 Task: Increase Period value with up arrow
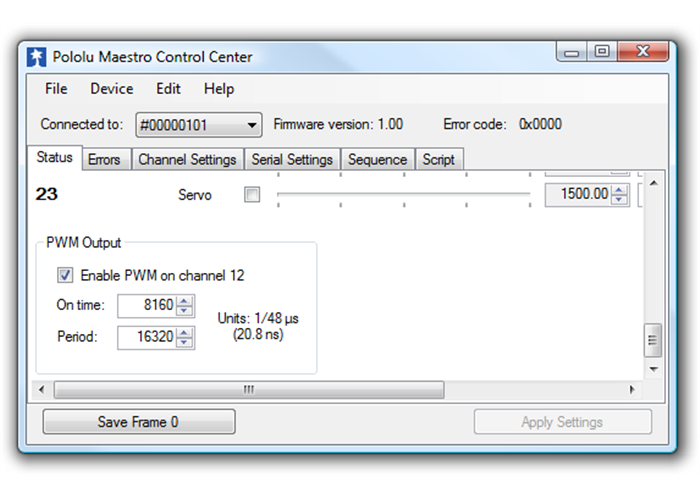184,332
